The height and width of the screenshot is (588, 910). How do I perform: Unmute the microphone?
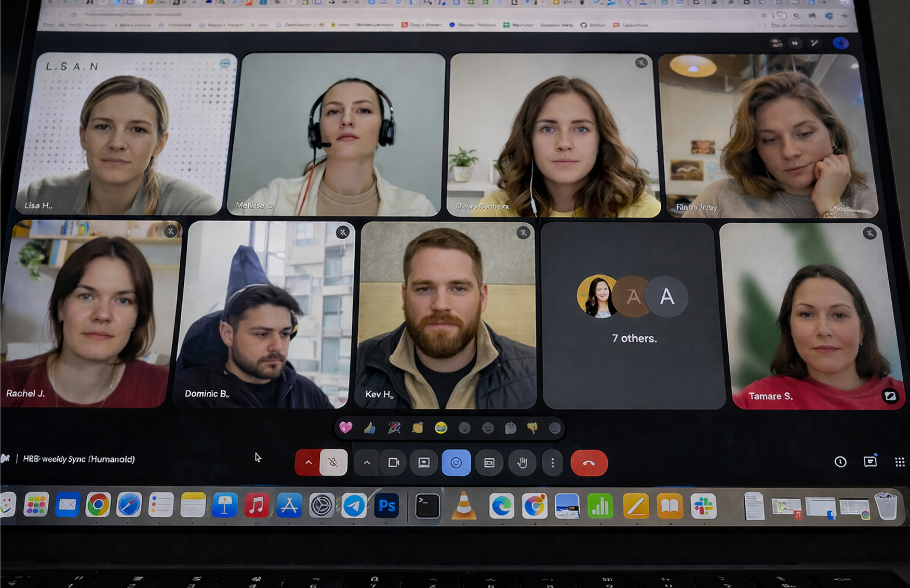(x=333, y=462)
